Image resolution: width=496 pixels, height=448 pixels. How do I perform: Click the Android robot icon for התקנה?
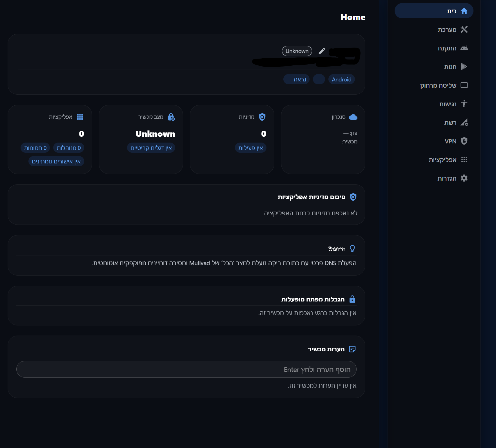(464, 48)
